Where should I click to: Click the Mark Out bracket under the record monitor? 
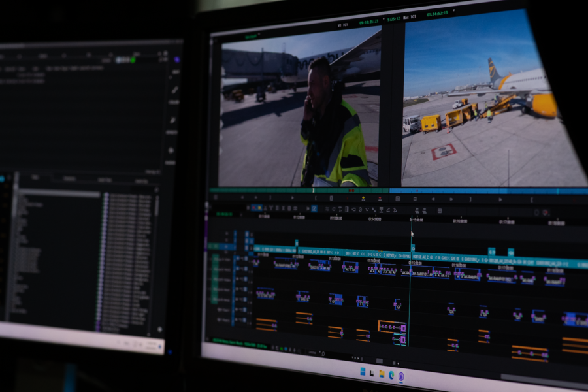(x=470, y=199)
